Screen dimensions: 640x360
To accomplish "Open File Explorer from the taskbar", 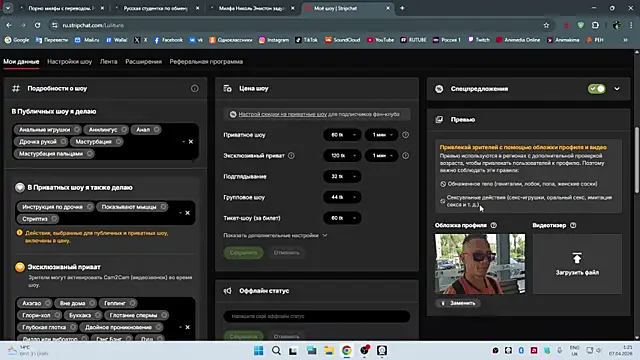I will tap(329, 351).
